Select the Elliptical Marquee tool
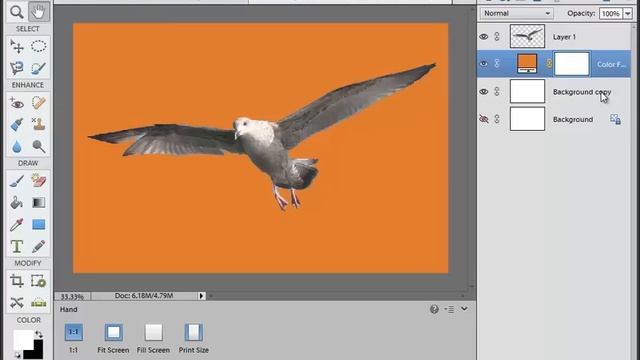 pos(39,46)
